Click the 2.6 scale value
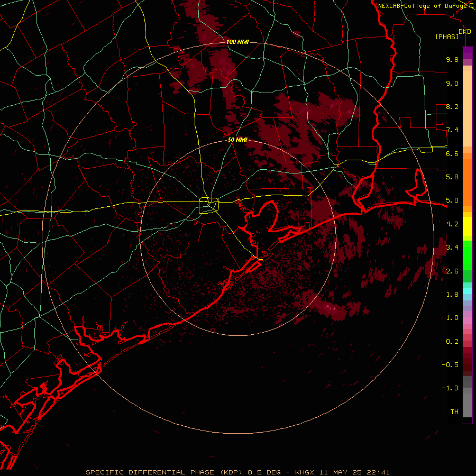The image size is (476, 476). coord(452,271)
